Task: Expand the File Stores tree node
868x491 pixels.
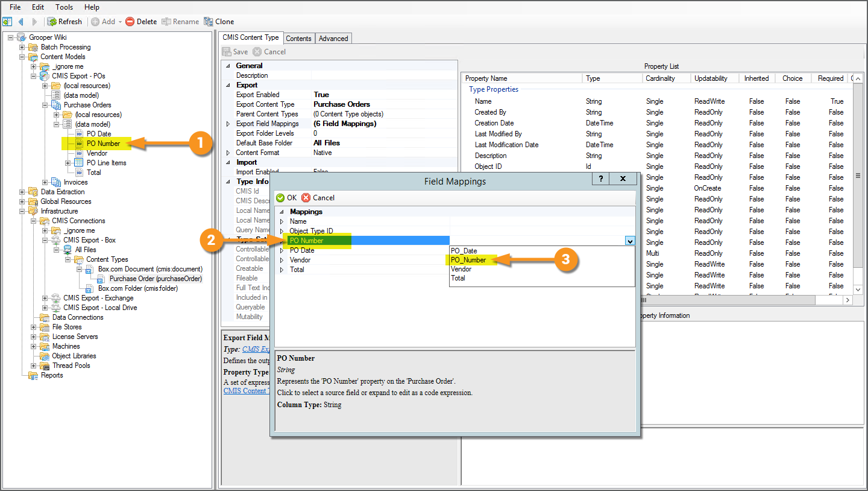Action: pos(34,327)
